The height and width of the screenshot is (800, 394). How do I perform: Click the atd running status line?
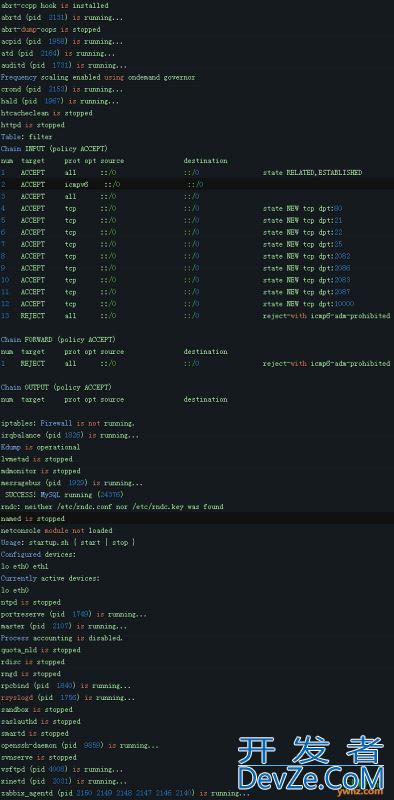[x=58, y=54]
